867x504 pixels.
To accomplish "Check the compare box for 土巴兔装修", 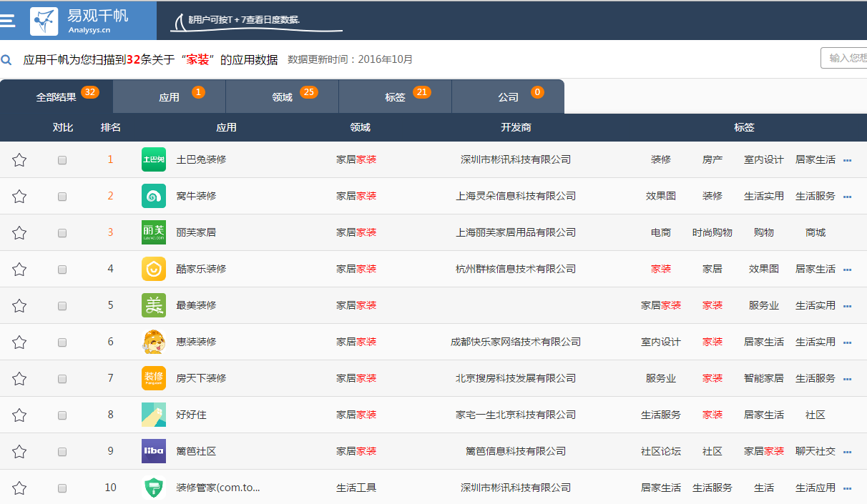I will 62,160.
